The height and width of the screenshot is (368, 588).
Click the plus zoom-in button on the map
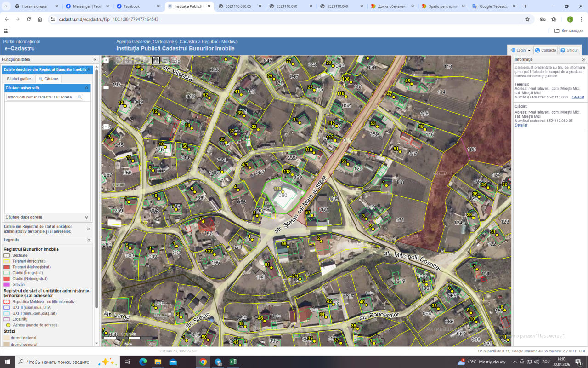[x=106, y=60]
